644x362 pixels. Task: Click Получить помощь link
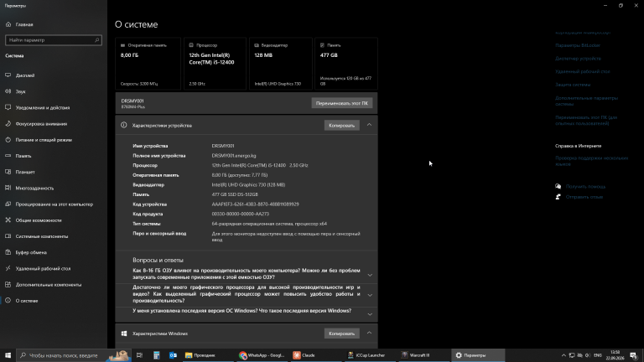click(585, 186)
